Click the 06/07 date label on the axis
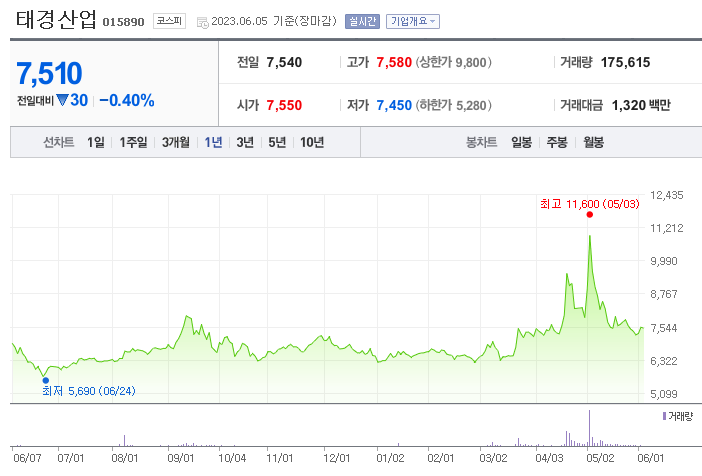The height and width of the screenshot is (476, 702). pyautogui.click(x=27, y=458)
